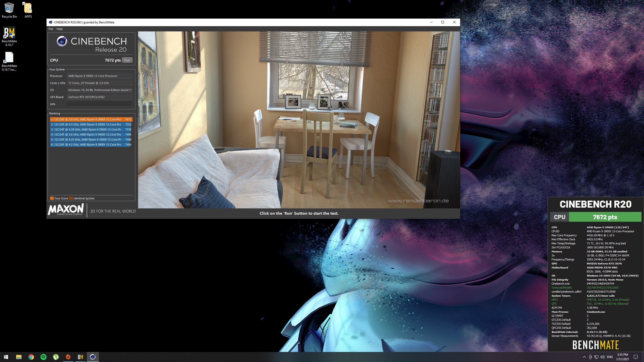Click the Meet Now tray icon
Viewport: 644px width, 362px height.
click(x=590, y=357)
